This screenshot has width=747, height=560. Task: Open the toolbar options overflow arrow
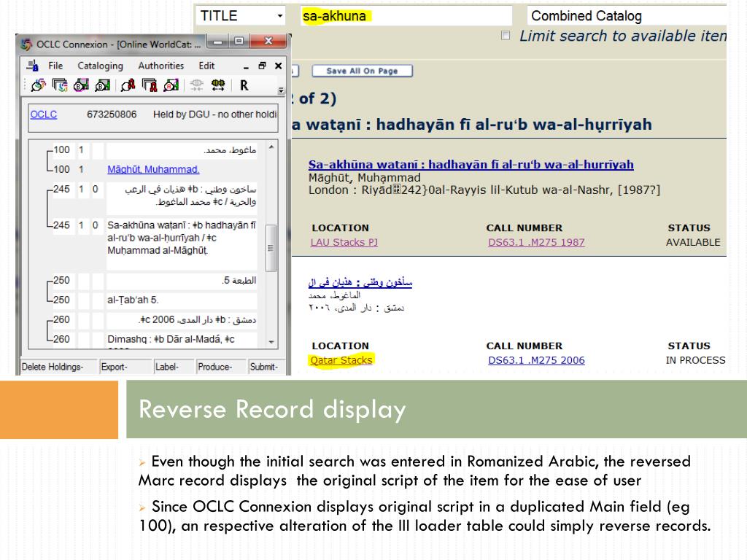coord(281,90)
